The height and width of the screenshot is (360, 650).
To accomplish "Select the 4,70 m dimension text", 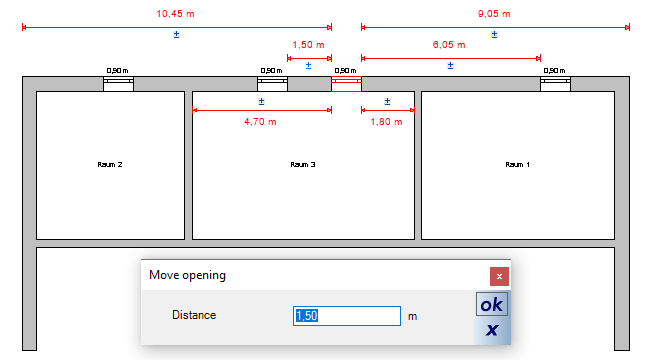I will click(260, 122).
